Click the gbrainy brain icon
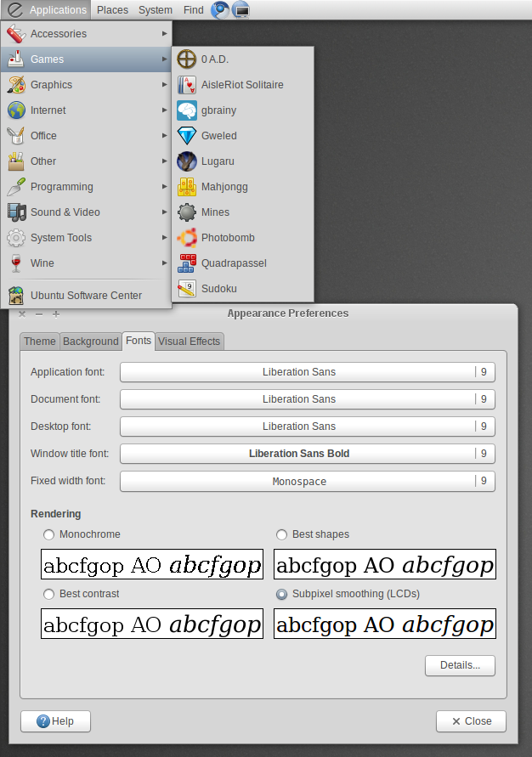The width and height of the screenshot is (532, 757). pos(186,110)
